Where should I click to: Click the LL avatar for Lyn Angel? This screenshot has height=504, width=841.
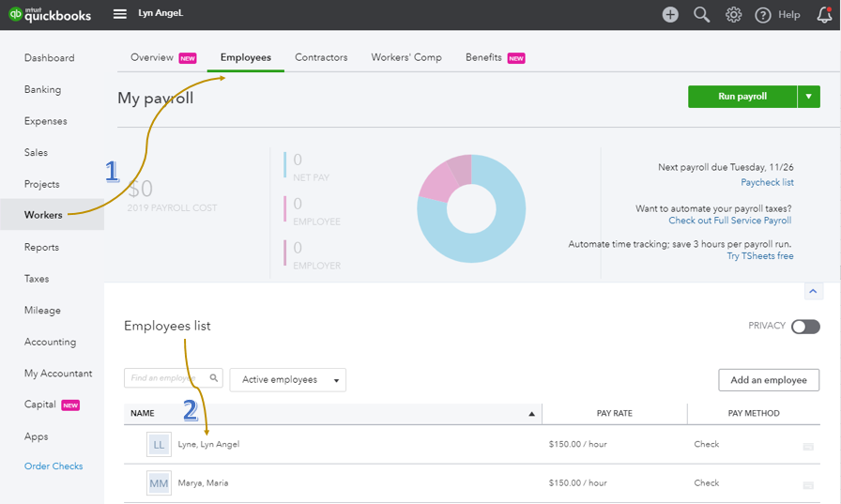[159, 445]
